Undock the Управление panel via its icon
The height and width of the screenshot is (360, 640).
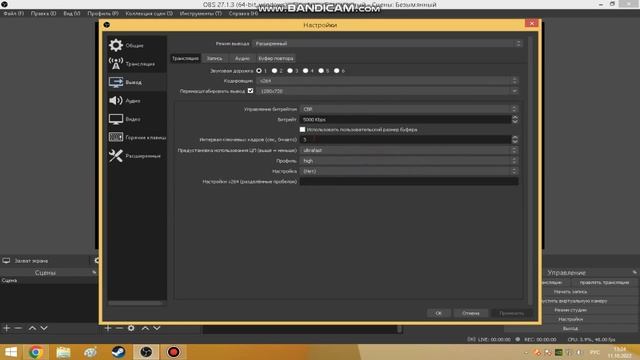(x=635, y=272)
